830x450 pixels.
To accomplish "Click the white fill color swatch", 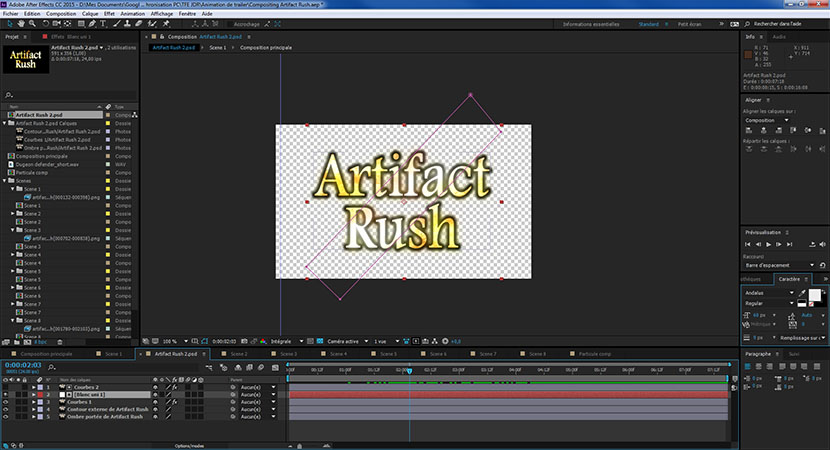I will click(815, 295).
